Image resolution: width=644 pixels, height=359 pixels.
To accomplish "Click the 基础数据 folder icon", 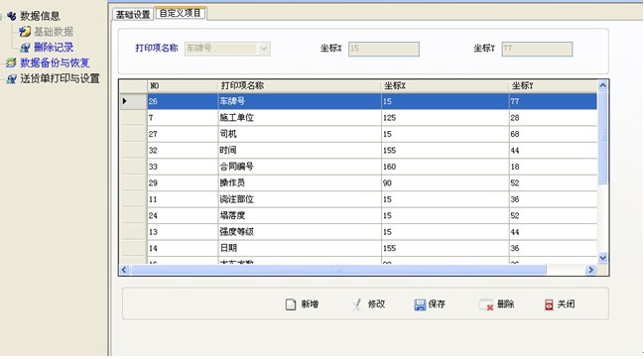I will pos(25,32).
